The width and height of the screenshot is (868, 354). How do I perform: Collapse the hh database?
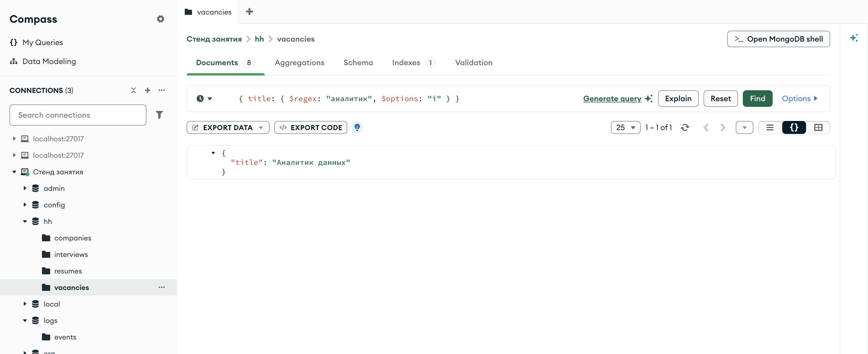pyautogui.click(x=25, y=221)
